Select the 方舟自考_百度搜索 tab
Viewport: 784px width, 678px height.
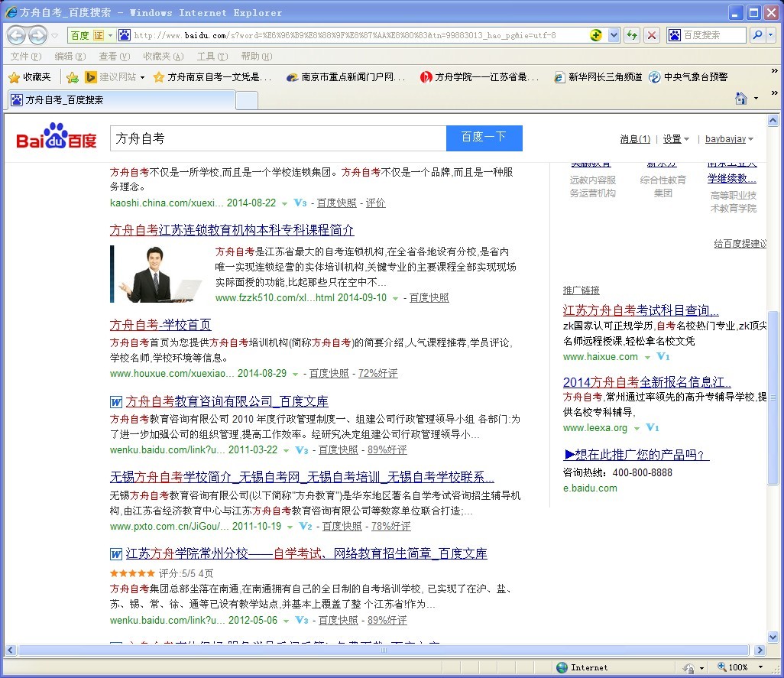[x=121, y=100]
